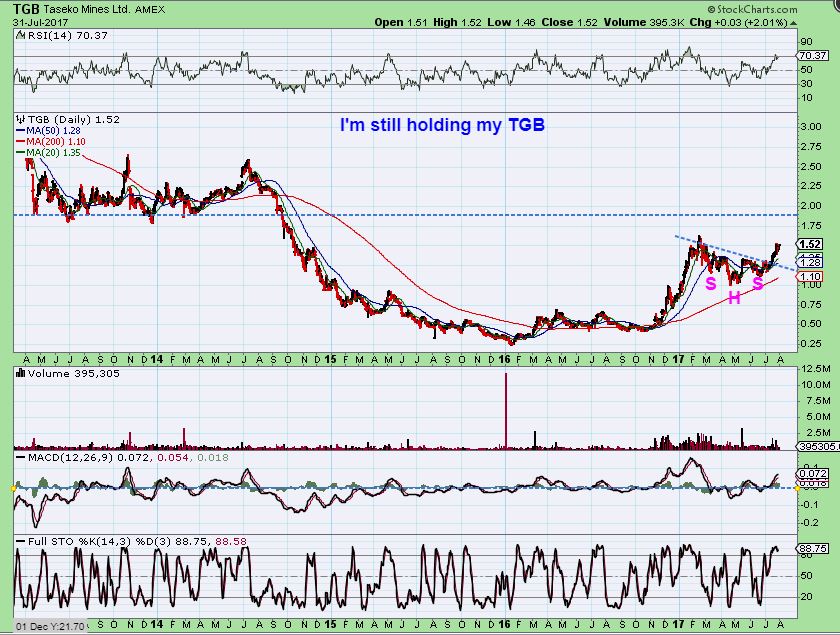The image size is (840, 635).
Task: Click the Low 1.46 value
Action: [x=512, y=23]
